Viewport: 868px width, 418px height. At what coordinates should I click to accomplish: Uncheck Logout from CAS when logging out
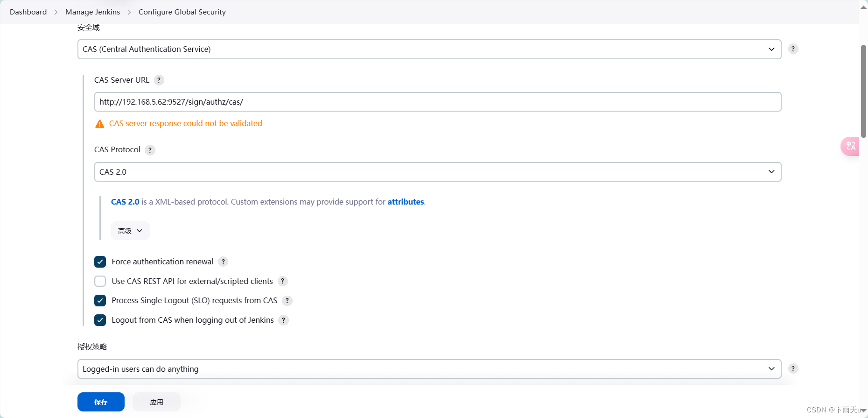pyautogui.click(x=100, y=320)
